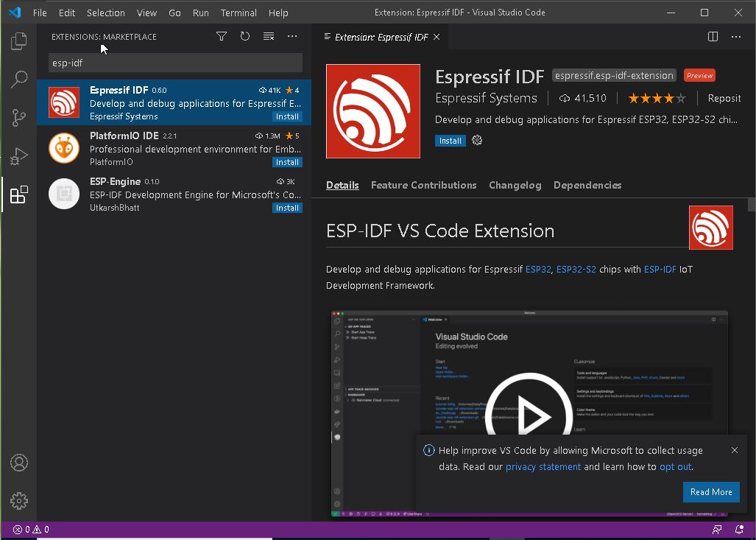
Task: Click the info icon in telemetry notification
Action: click(428, 450)
